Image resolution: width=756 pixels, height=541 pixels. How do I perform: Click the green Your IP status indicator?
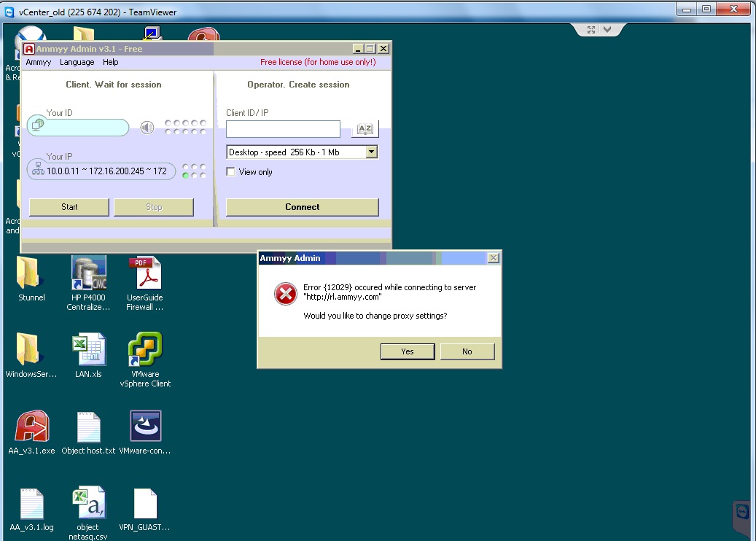pyautogui.click(x=186, y=176)
